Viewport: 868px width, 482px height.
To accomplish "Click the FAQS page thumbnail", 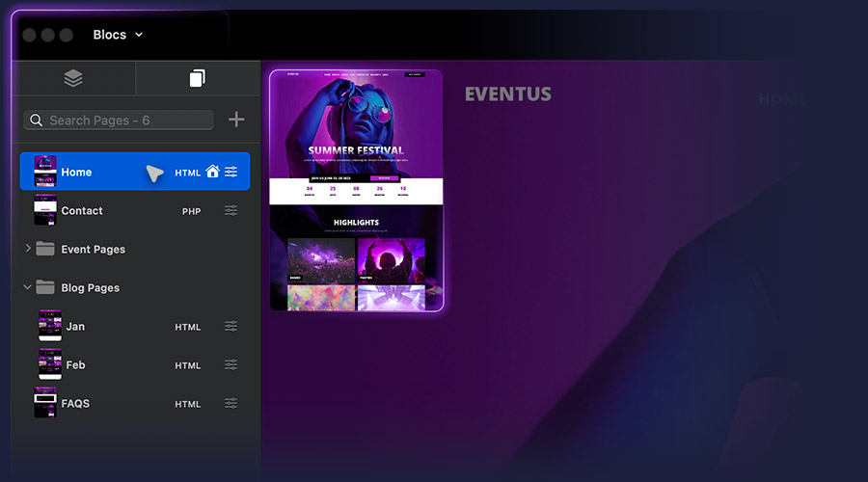I will coord(45,403).
